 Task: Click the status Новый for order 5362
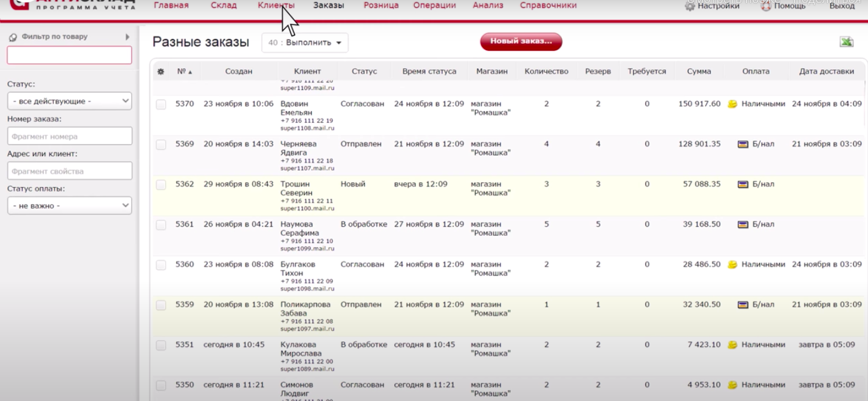pyautogui.click(x=353, y=184)
